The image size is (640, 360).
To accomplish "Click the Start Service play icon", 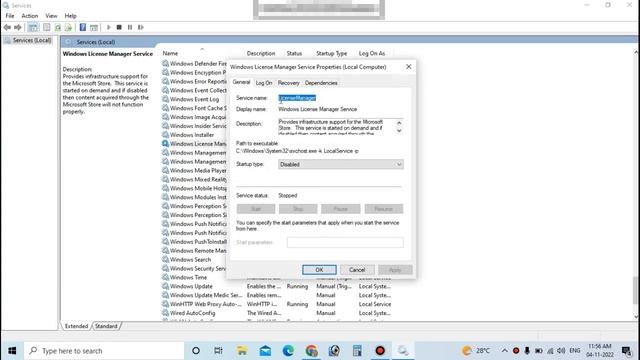I will [109, 27].
